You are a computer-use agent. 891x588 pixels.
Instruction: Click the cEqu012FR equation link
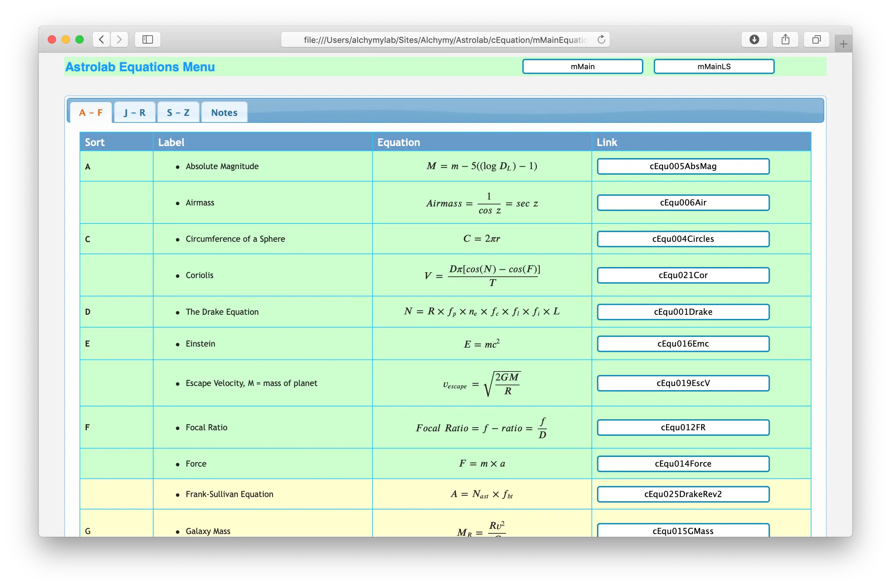click(x=683, y=427)
